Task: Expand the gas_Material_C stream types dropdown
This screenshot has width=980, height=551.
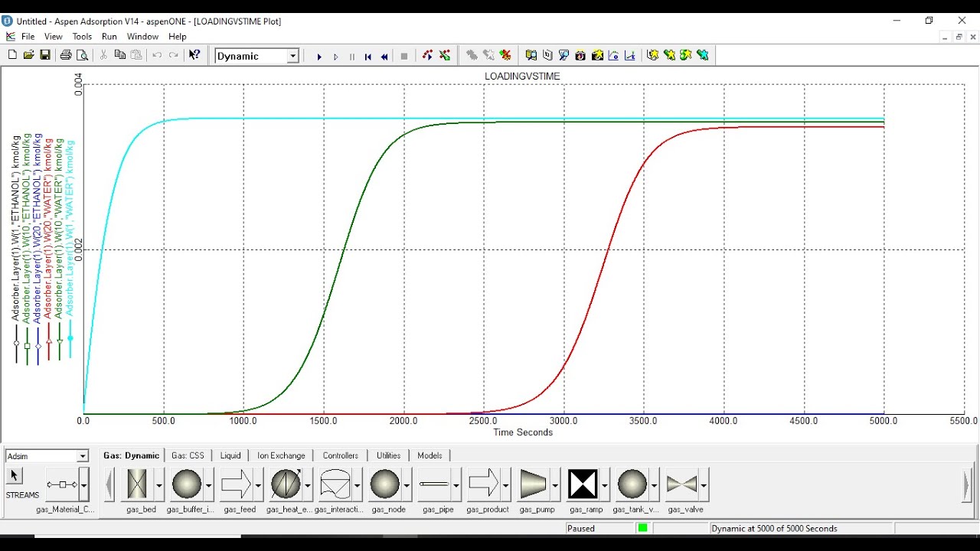Action: (x=83, y=484)
